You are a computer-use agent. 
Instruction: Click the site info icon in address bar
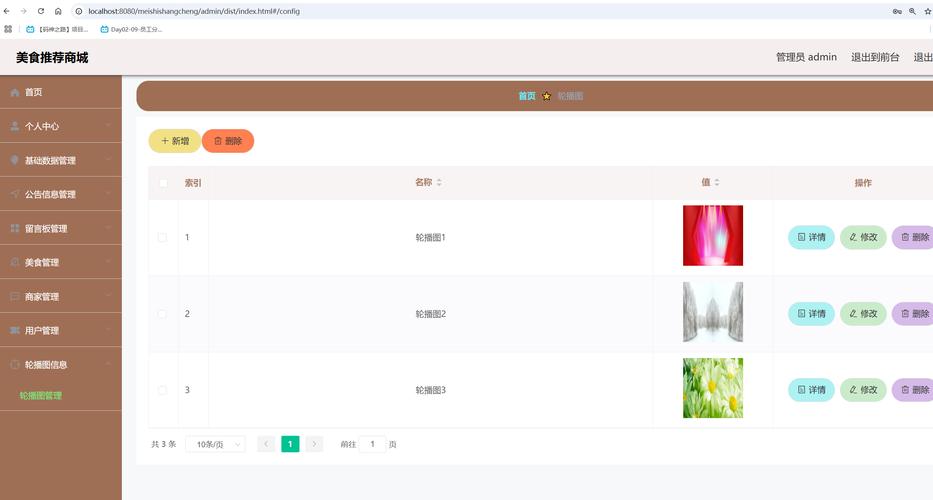coord(79,11)
